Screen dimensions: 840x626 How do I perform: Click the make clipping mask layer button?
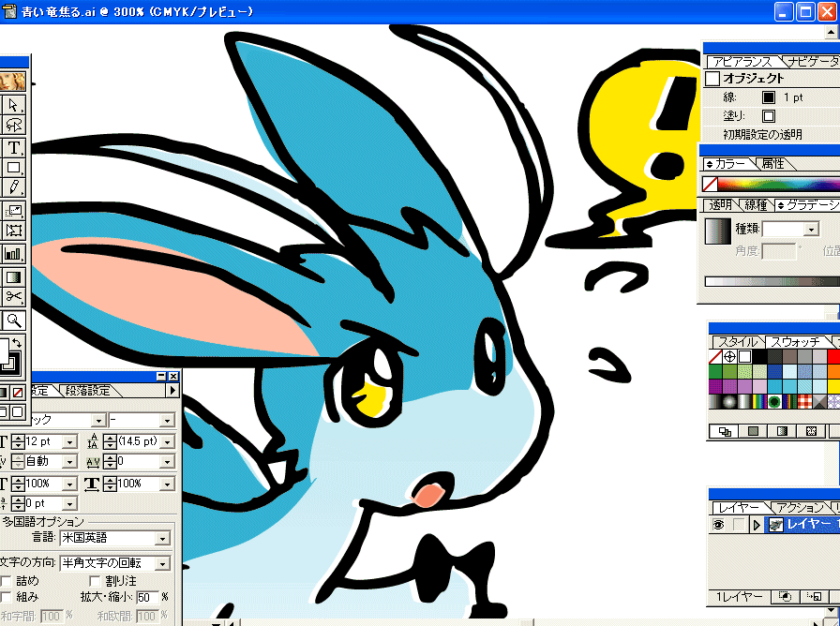(786, 596)
